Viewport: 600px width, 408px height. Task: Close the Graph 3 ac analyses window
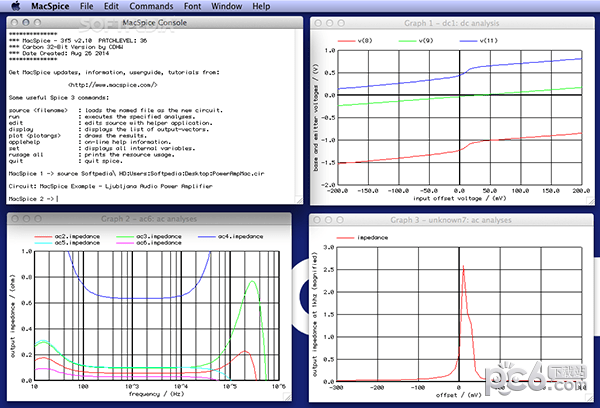[x=317, y=220]
